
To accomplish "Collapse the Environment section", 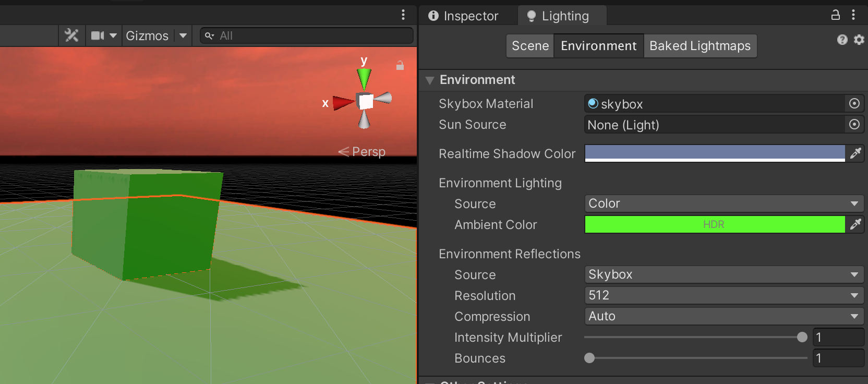I will pos(430,80).
